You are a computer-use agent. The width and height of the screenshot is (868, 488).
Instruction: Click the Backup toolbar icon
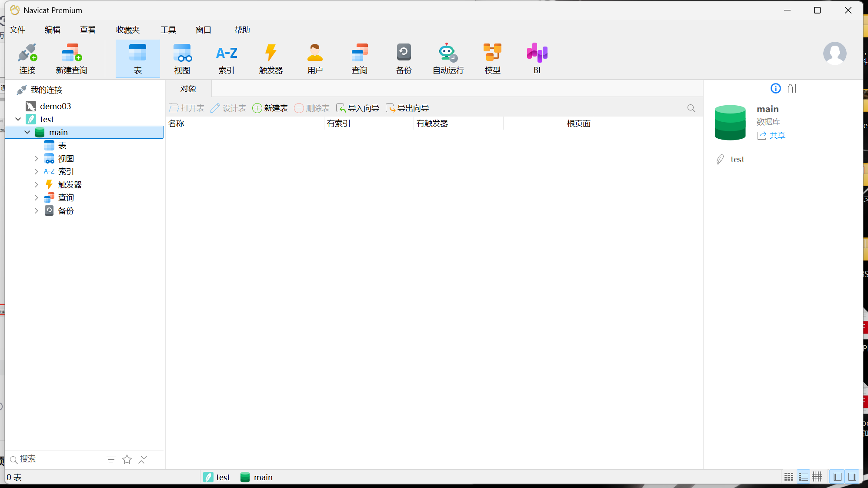(404, 58)
